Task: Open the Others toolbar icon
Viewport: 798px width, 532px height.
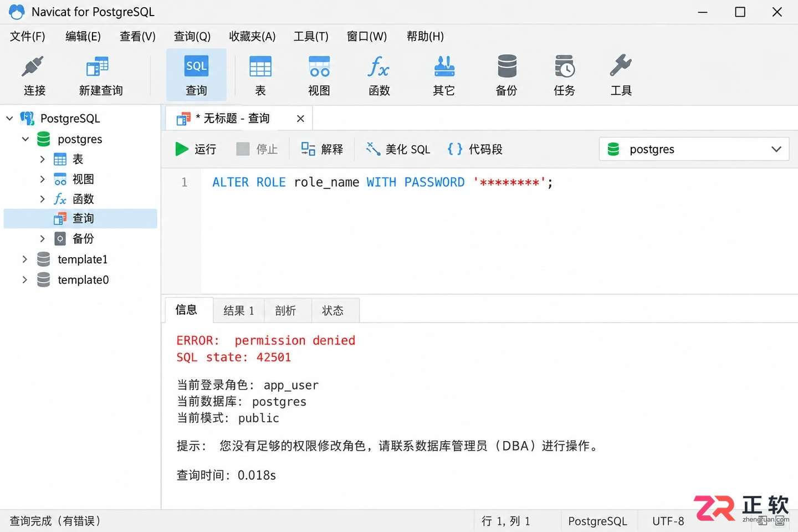Action: (444, 66)
